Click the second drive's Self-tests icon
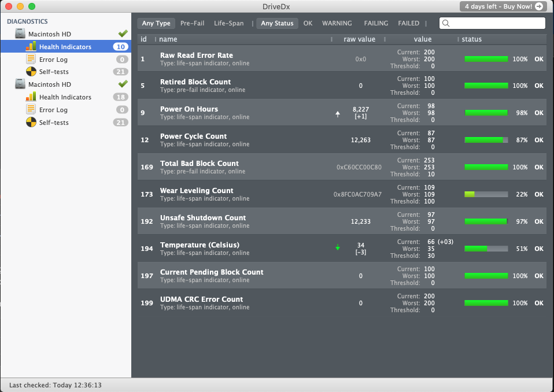Screen dimensions: 554x392 tap(31, 122)
